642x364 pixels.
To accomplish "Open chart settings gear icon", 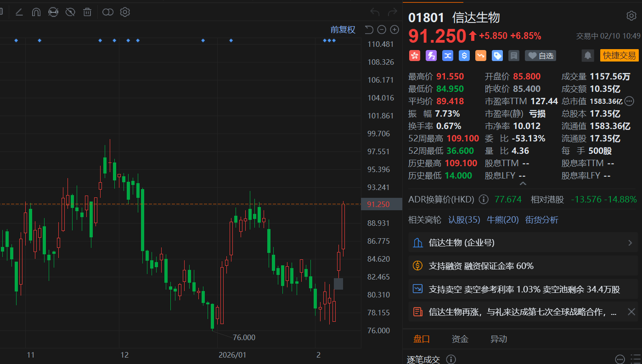I will (124, 12).
